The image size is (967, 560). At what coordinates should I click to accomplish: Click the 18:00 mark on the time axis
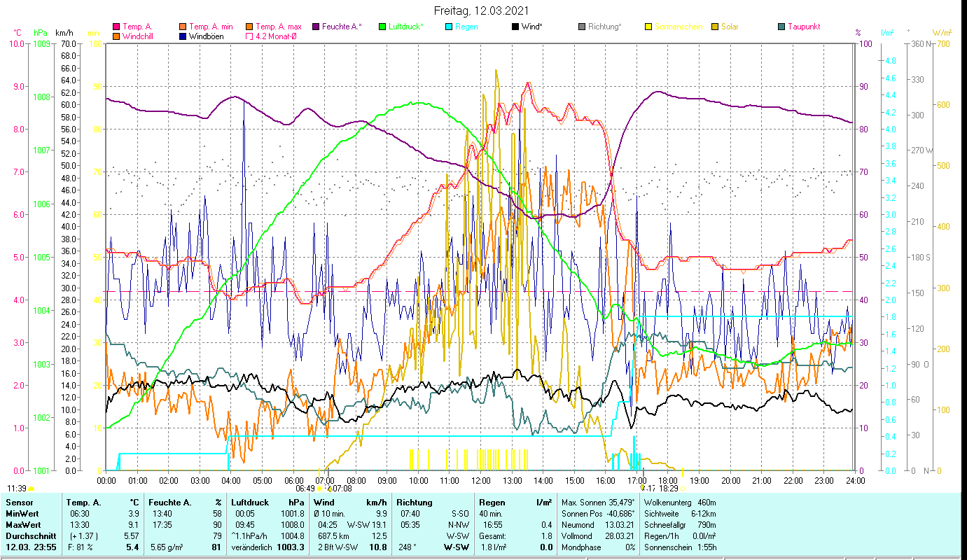click(x=668, y=481)
